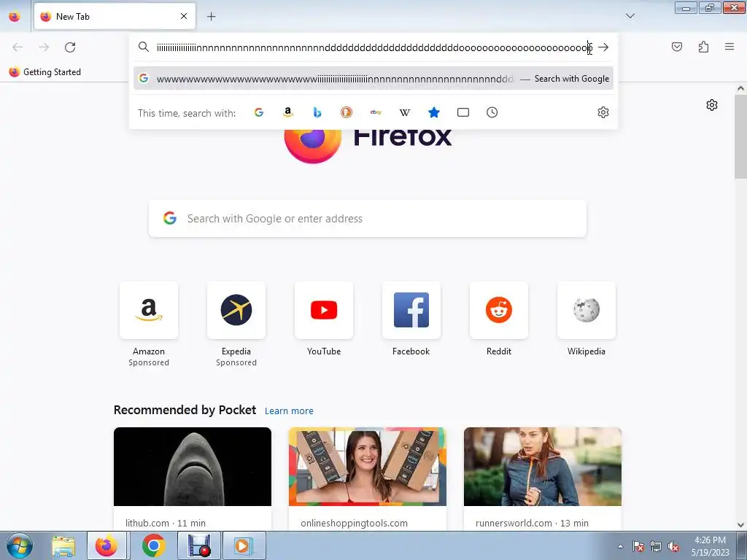This screenshot has width=747, height=560.
Task: Select the New Tab tab
Action: [115, 16]
